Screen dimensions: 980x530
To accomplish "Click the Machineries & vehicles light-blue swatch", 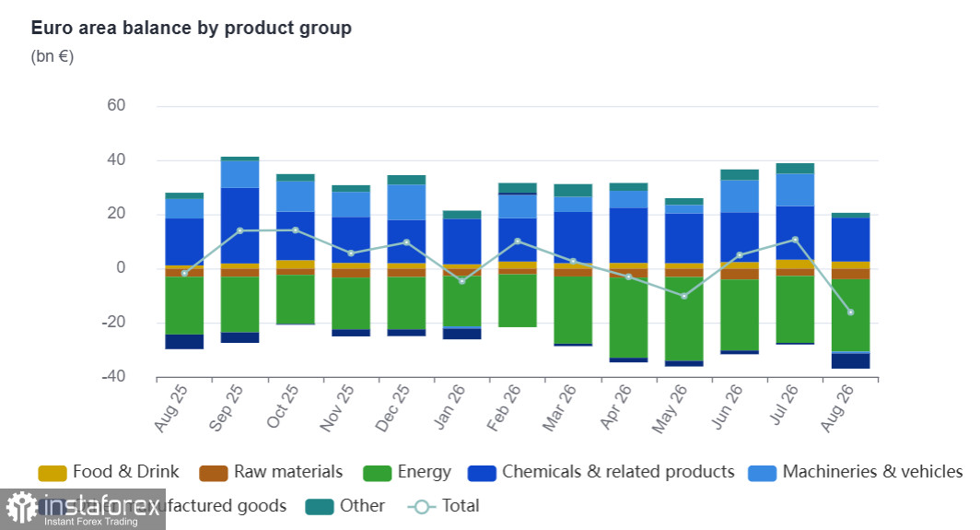I will point(762,473).
